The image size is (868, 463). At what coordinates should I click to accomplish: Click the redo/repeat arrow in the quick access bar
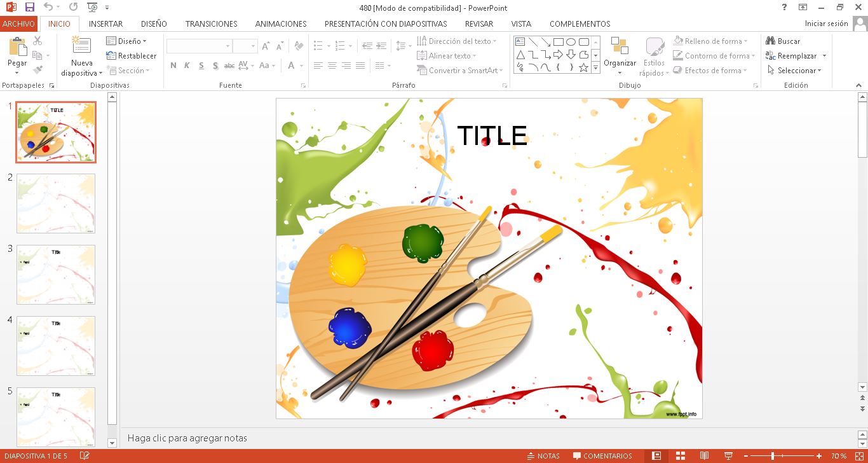pyautogui.click(x=73, y=7)
